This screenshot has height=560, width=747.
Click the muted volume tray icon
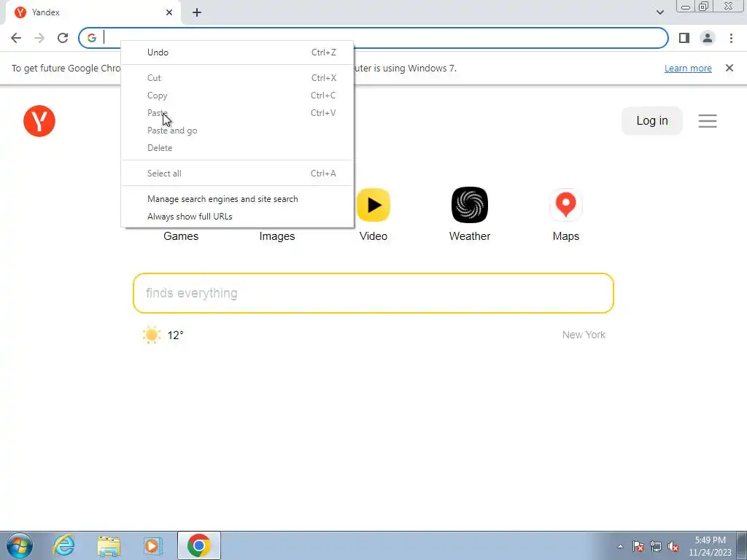[673, 547]
